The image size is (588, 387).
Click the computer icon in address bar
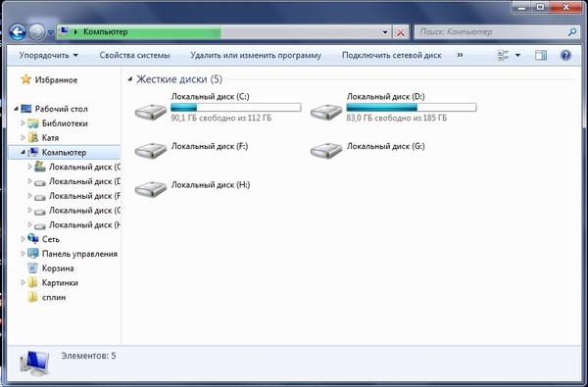(x=64, y=31)
